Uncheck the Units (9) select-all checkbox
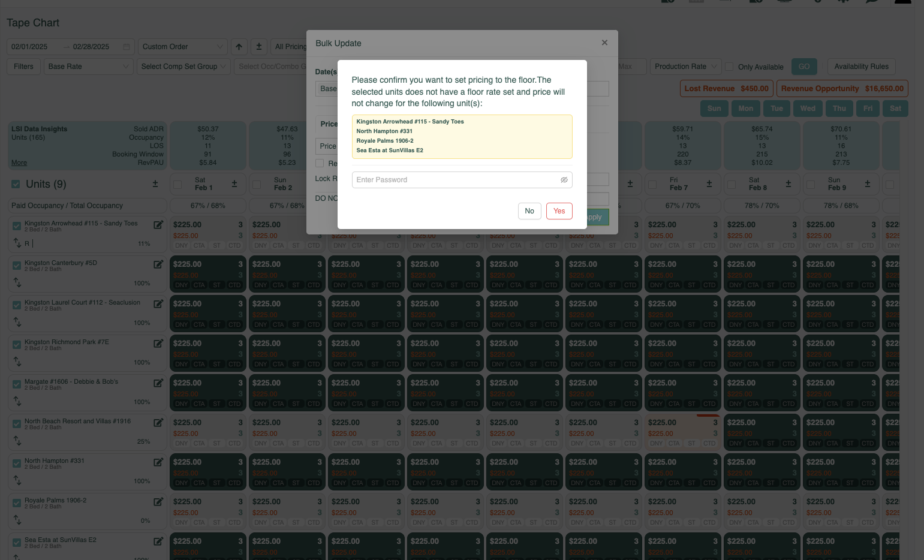924x560 pixels. pos(16,185)
